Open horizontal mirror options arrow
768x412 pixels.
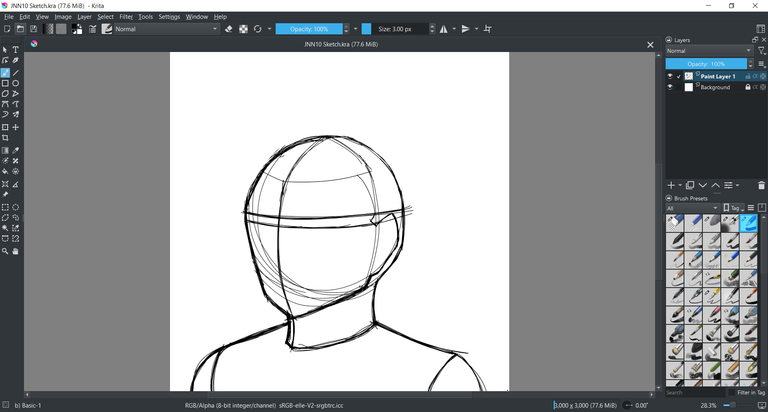(454, 29)
